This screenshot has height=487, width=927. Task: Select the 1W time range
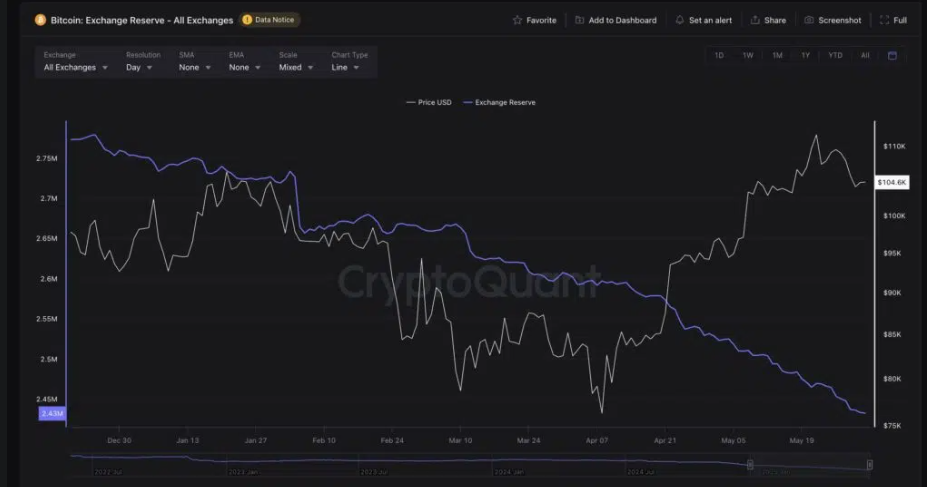[748, 56]
